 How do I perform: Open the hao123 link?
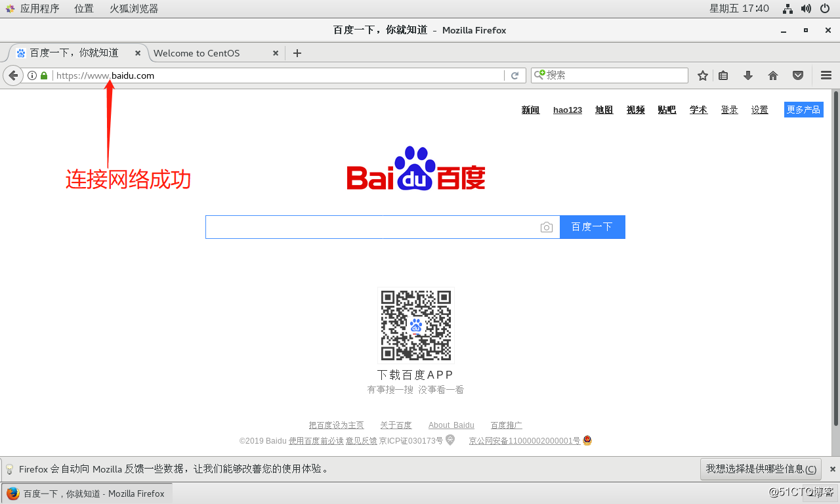pyautogui.click(x=568, y=110)
